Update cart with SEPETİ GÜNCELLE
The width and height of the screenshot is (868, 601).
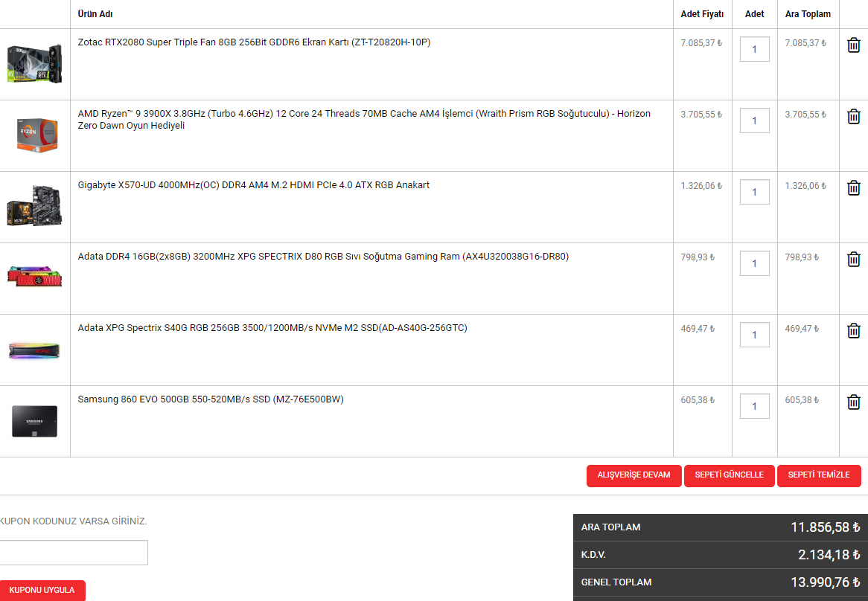pyautogui.click(x=729, y=475)
